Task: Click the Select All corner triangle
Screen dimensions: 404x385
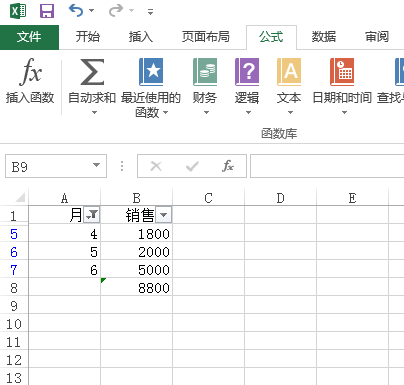Action: pyautogui.click(x=20, y=197)
